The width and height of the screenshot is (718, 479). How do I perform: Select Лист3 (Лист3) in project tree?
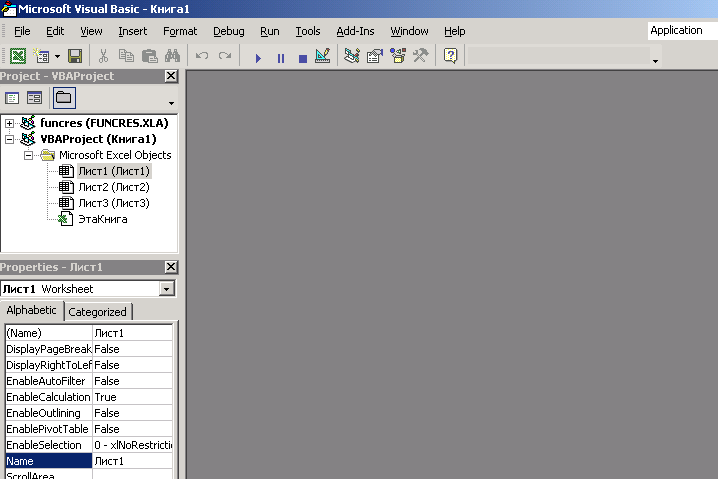point(114,203)
